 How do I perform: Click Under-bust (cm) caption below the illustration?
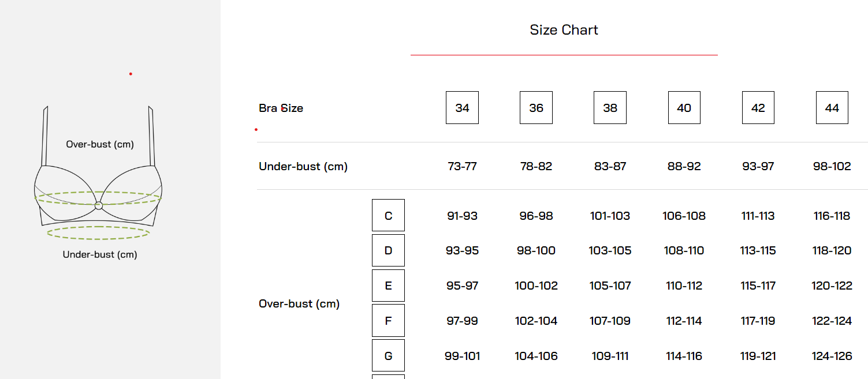tap(100, 254)
